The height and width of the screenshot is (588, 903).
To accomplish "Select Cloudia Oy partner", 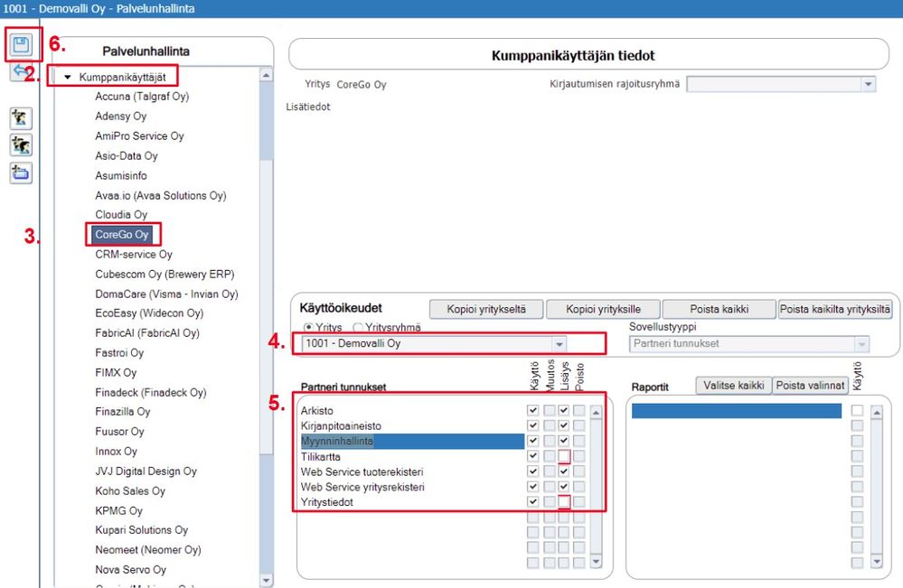I will coord(121,215).
